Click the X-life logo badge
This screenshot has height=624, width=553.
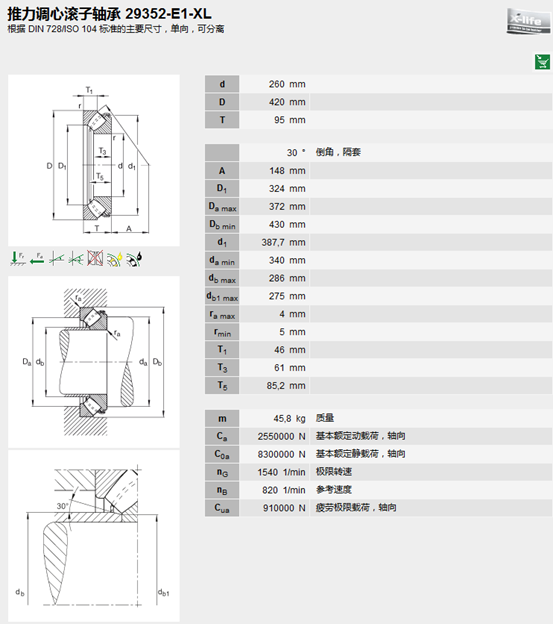click(x=529, y=21)
